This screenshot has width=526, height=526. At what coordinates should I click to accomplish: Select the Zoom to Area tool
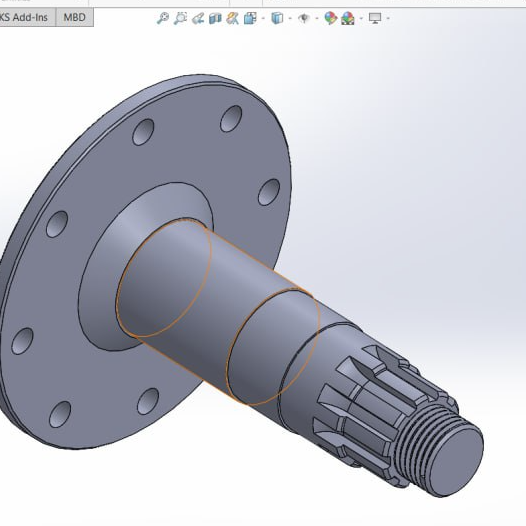click(180, 18)
